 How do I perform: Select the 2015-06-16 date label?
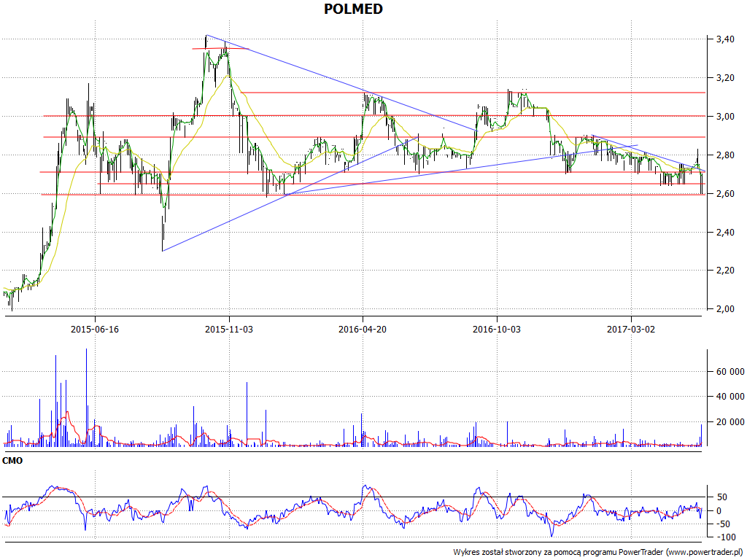click(x=95, y=329)
